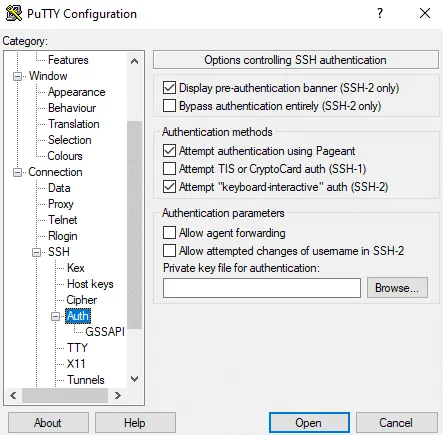
Task: Toggle Display pre-authentication banner checkbox
Action: (x=169, y=88)
